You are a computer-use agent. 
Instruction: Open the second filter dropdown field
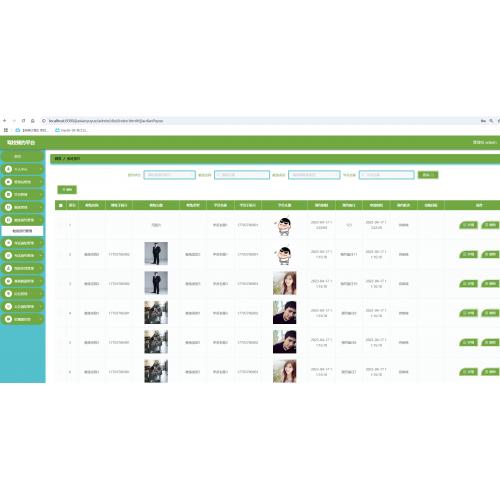[x=242, y=175]
